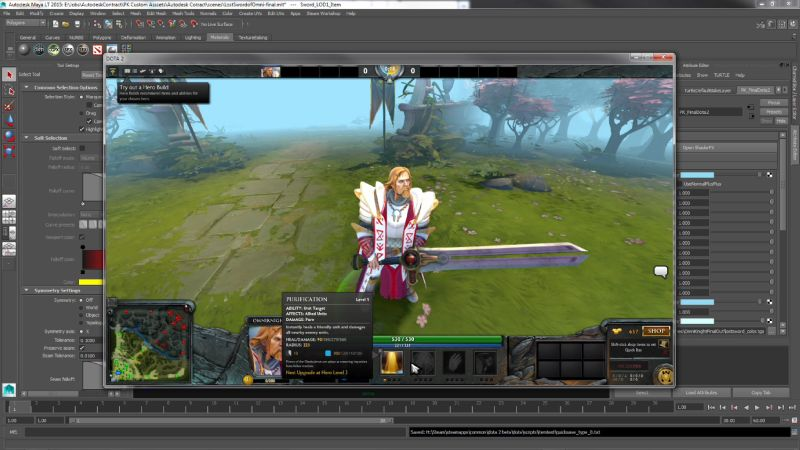Click the blue cone tool in toolbox

(9, 120)
